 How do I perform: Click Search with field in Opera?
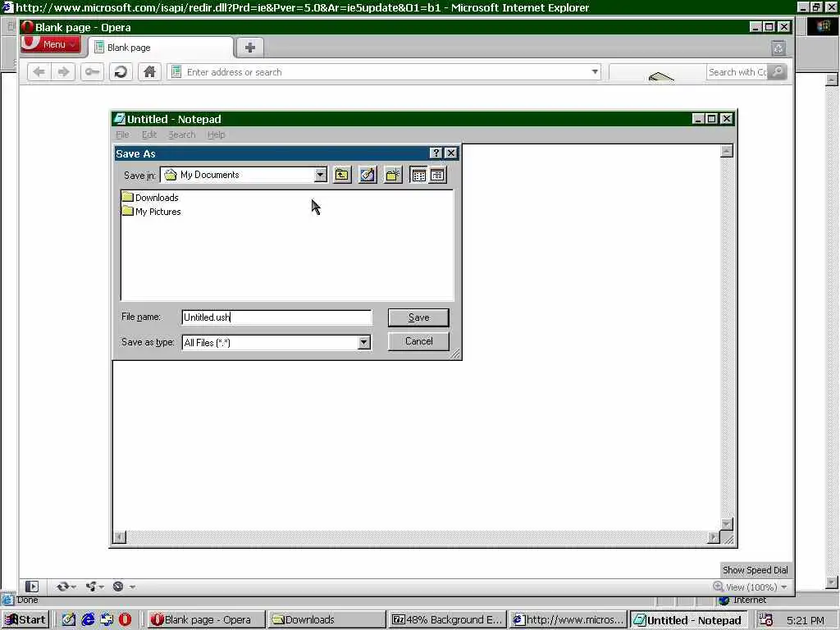point(737,72)
